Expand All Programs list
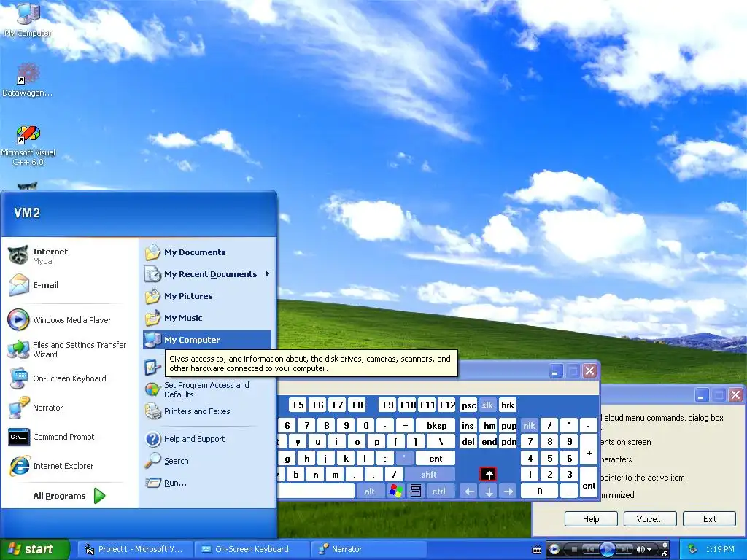Image resolution: width=747 pixels, height=560 pixels. pos(69,496)
